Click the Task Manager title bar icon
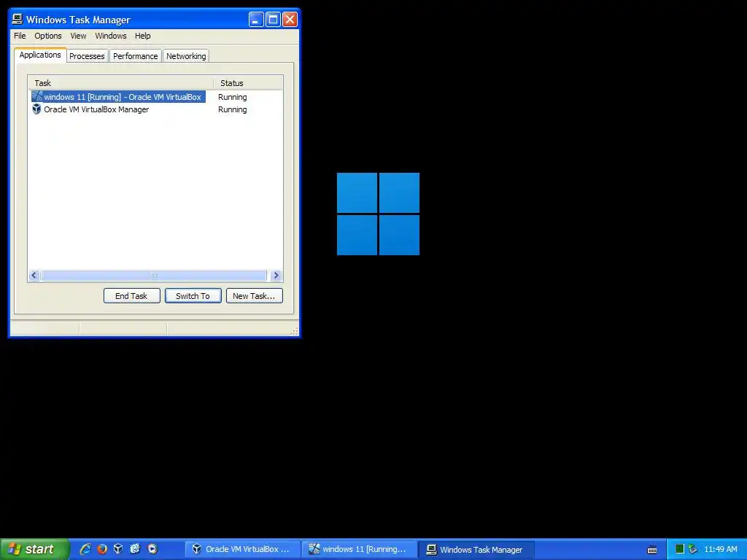 (x=18, y=19)
